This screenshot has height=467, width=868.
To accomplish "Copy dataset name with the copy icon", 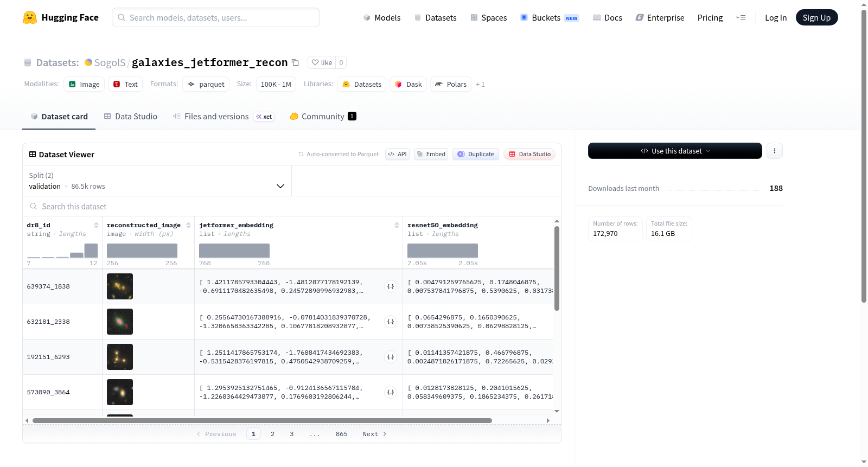I will click(x=295, y=62).
